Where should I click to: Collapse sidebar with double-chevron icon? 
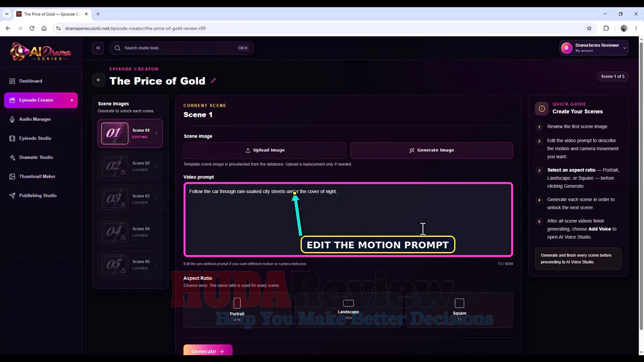tap(98, 48)
